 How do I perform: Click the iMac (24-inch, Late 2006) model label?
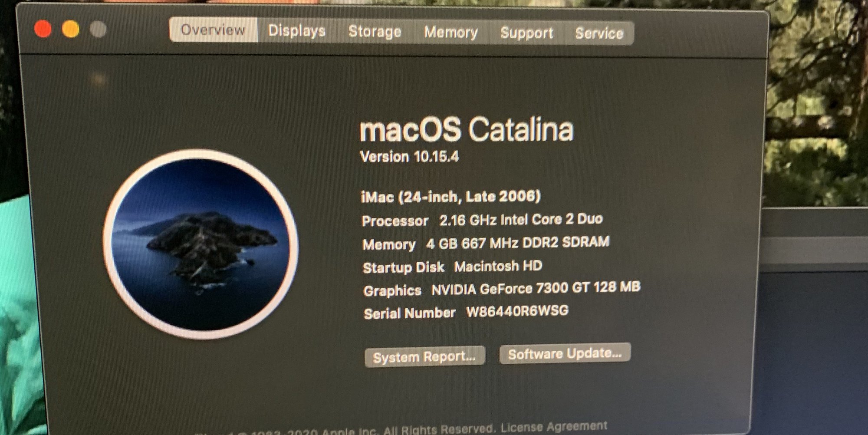450,197
